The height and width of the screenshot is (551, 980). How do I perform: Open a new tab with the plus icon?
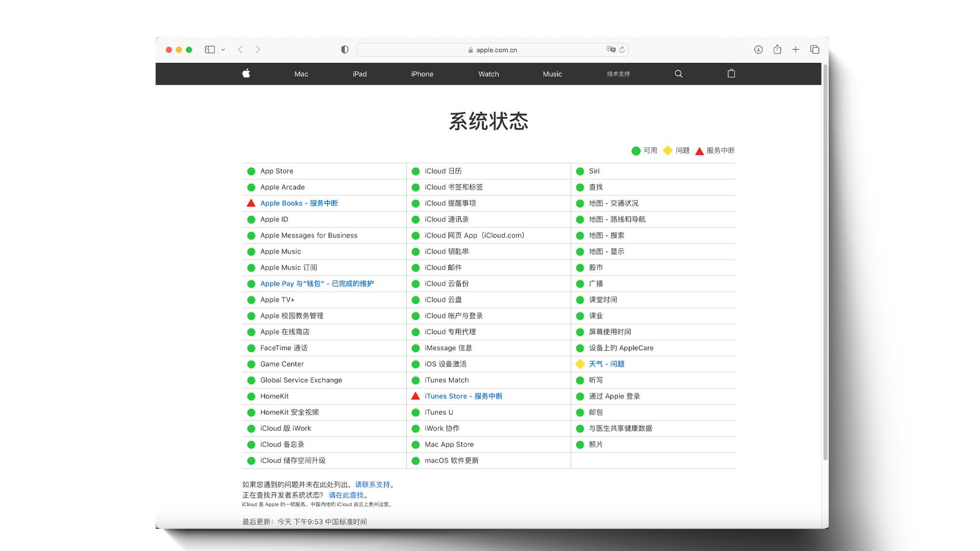click(x=796, y=49)
